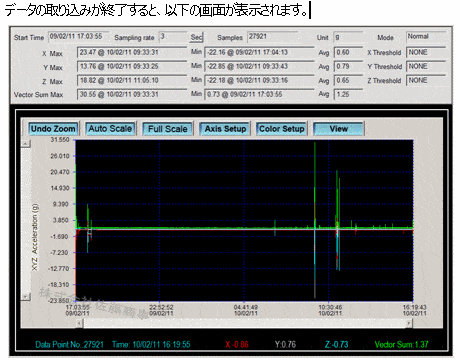Click the horizontal scrollbar left arrow
The width and height of the screenshot is (460, 360).
pyautogui.click(x=79, y=323)
